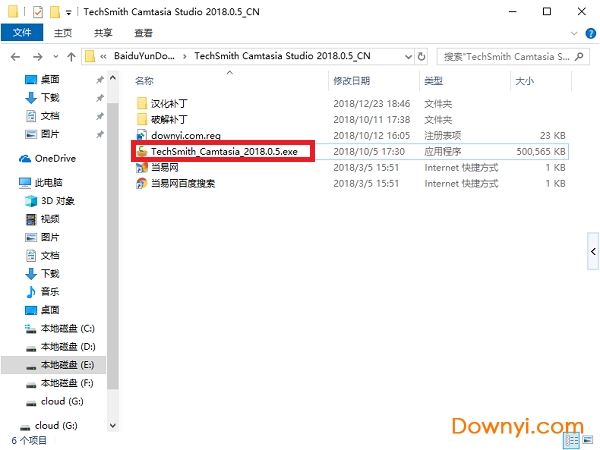The image size is (600, 450).
Task: Select the 汉化补丁 folder
Action: (x=169, y=104)
